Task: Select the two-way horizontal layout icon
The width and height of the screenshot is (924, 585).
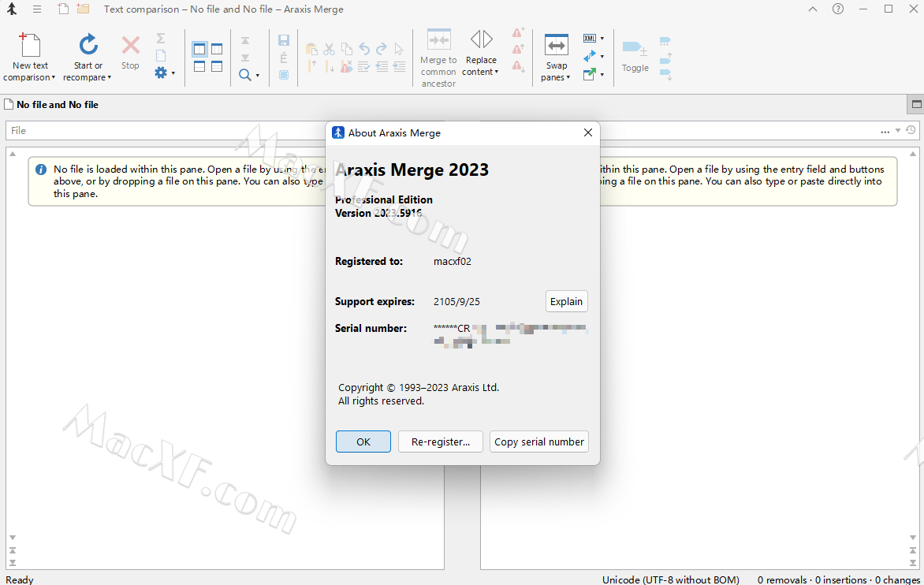Action: tap(199, 66)
